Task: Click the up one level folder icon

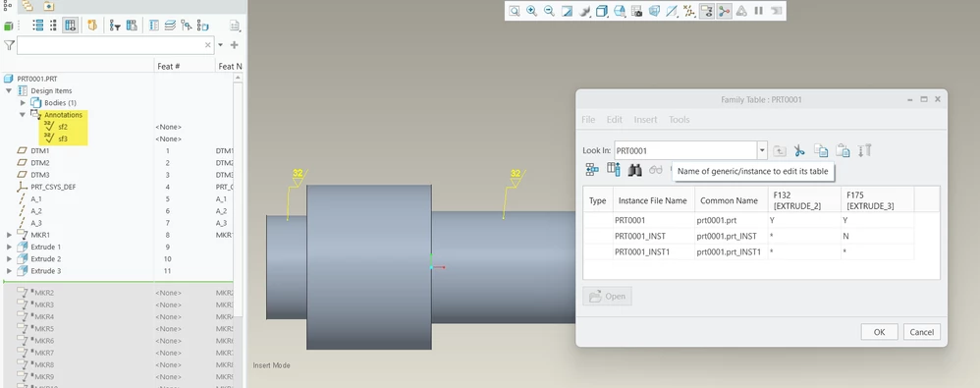Action: (780, 150)
